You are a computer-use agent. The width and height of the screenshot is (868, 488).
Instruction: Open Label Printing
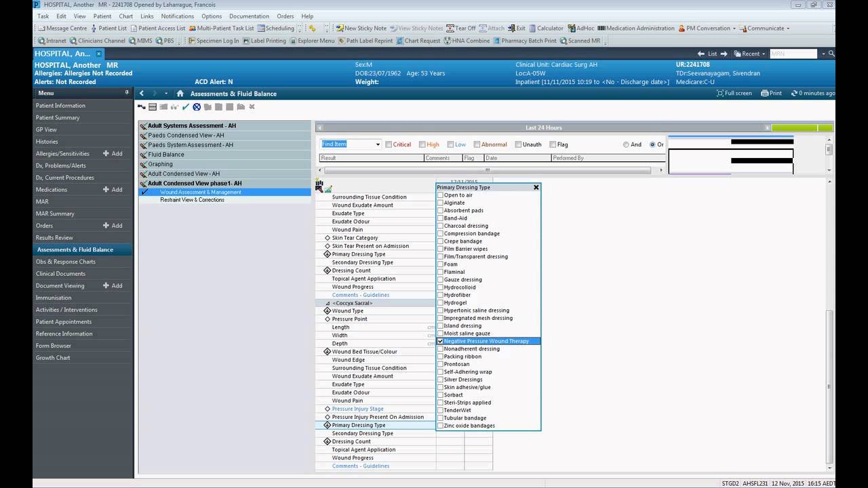(264, 41)
